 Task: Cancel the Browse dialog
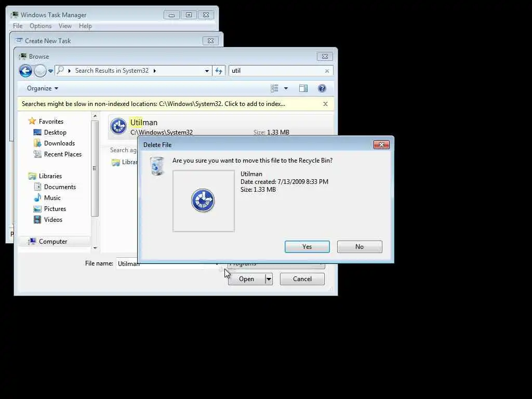pos(302,279)
